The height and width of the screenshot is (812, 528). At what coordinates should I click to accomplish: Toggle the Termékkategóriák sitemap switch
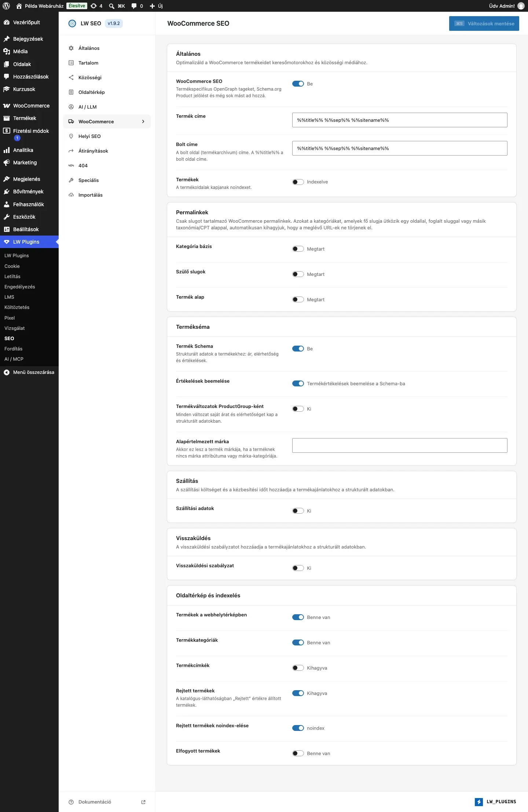(x=298, y=642)
